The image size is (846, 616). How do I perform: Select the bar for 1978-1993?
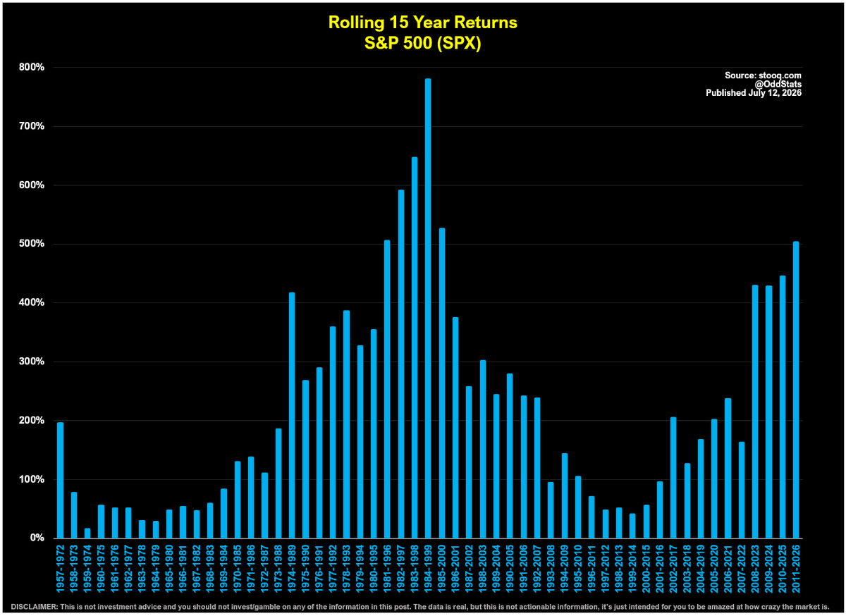coord(346,424)
